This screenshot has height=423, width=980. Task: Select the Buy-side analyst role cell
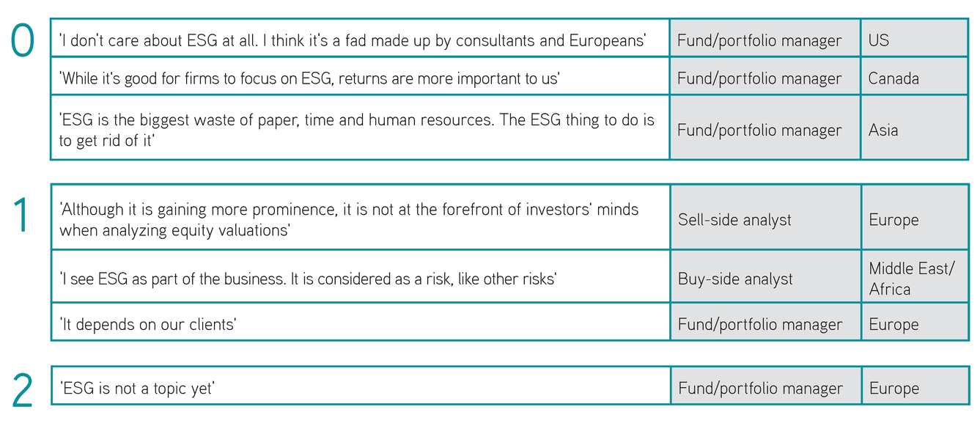coord(765,277)
